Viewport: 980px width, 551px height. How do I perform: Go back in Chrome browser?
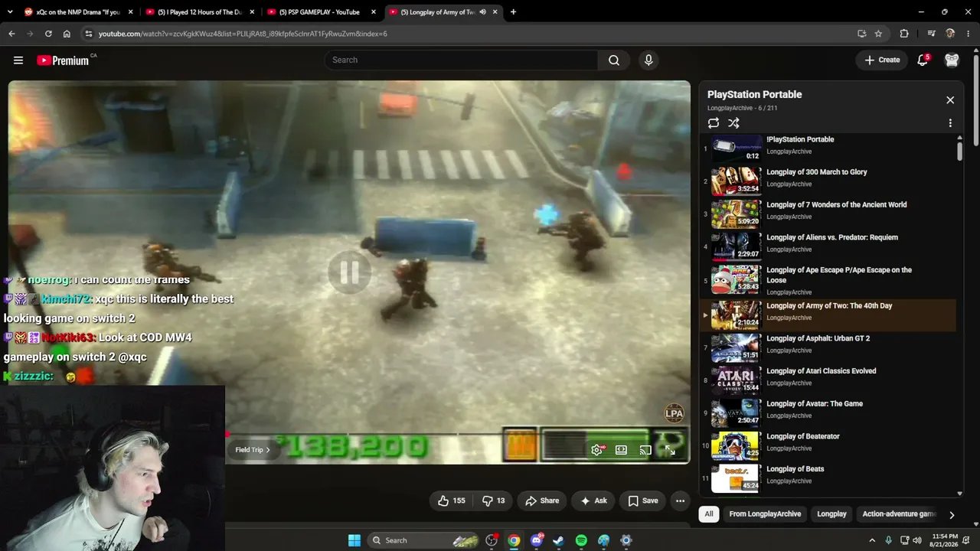(11, 34)
